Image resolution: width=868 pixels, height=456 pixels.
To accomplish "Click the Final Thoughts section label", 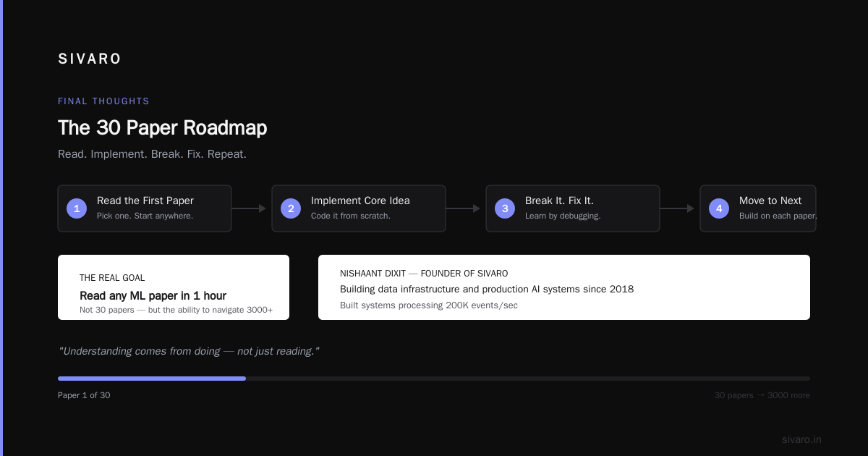I will tap(103, 101).
